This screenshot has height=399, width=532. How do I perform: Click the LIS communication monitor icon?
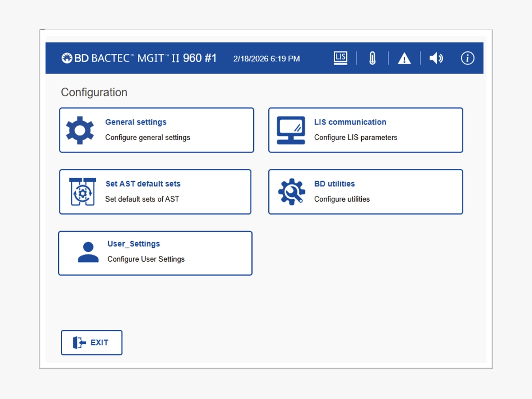(291, 130)
